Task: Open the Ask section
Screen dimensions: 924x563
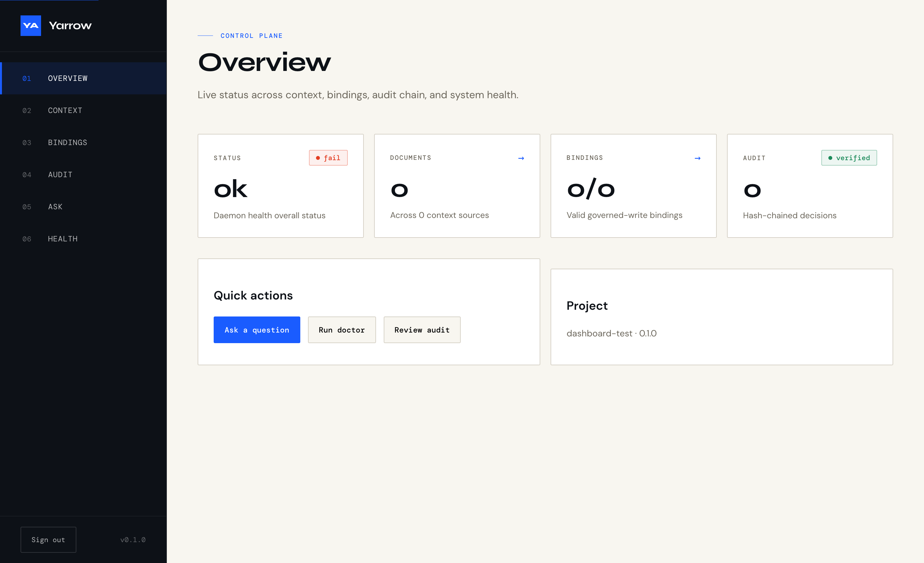Action: tap(83, 207)
